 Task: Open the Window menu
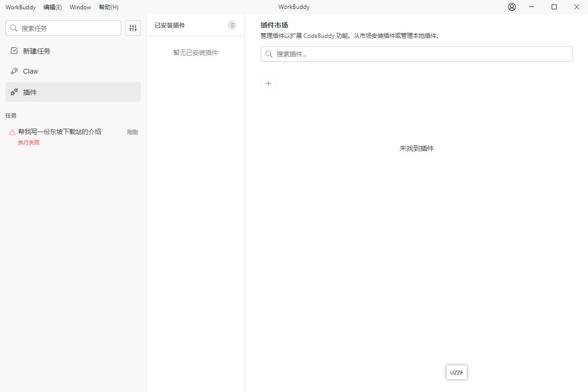[x=80, y=7]
